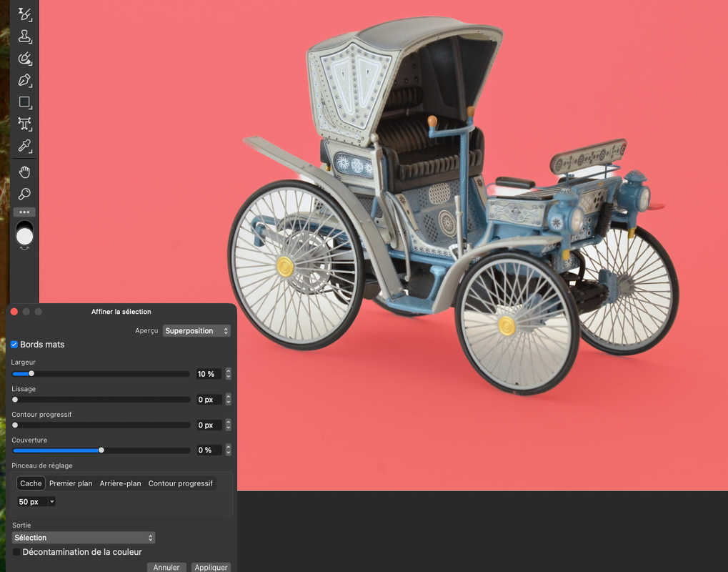Viewport: 728px width, 572px height.
Task: Select the Pen tool
Action: click(x=24, y=80)
